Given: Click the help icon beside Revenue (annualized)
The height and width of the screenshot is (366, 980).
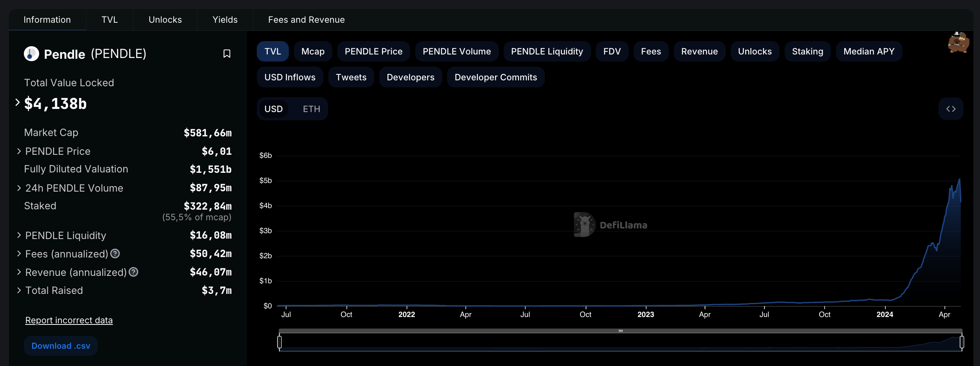Looking at the screenshot, I should tap(133, 272).
